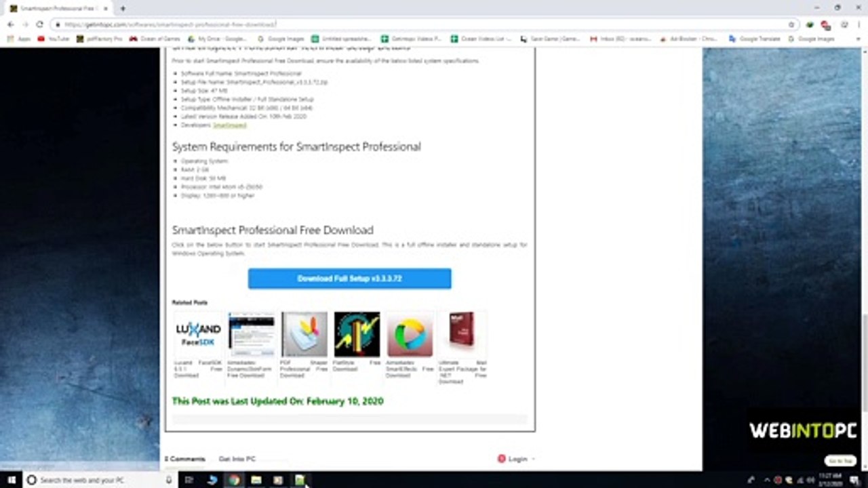The image size is (868, 488).
Task: Open Task View on the taskbar
Action: click(x=189, y=480)
